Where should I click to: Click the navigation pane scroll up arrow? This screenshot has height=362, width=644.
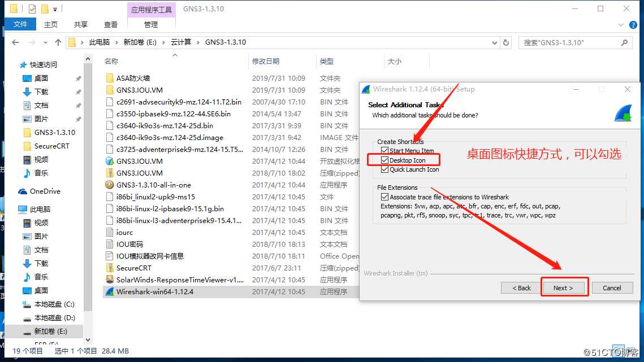(88, 59)
